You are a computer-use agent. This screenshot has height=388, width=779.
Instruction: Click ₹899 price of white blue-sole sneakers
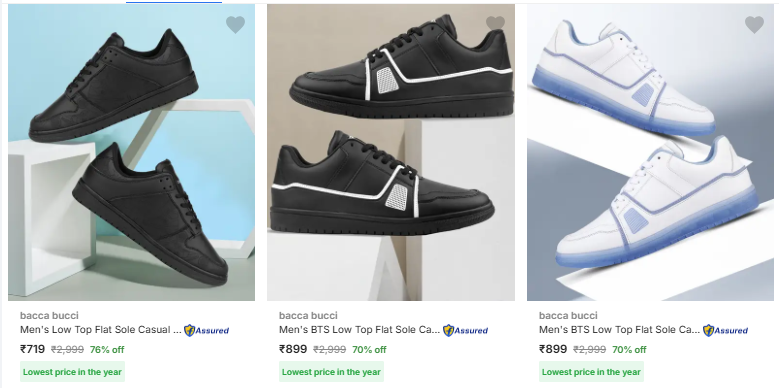click(552, 349)
